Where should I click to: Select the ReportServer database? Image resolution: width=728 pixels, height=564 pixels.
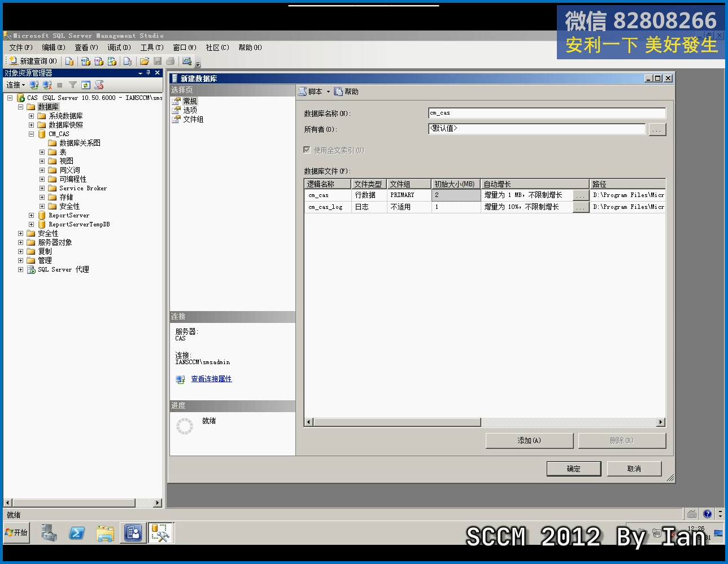tap(69, 215)
